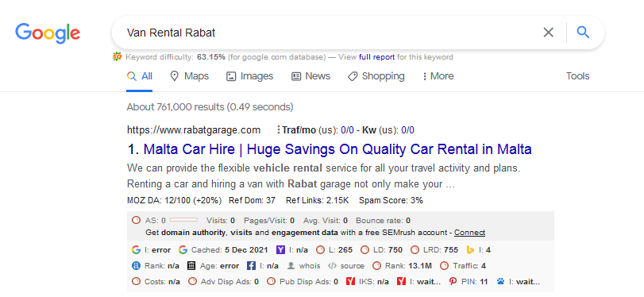Image resolution: width=644 pixels, height=297 pixels.
Task: Click the Pinterest PIN icon
Action: point(453,282)
